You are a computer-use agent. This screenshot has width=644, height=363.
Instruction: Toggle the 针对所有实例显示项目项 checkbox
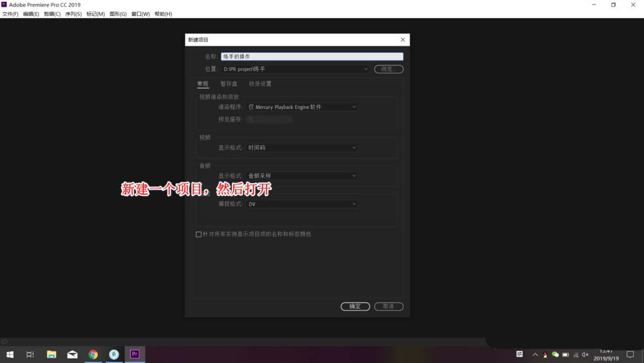(x=199, y=234)
